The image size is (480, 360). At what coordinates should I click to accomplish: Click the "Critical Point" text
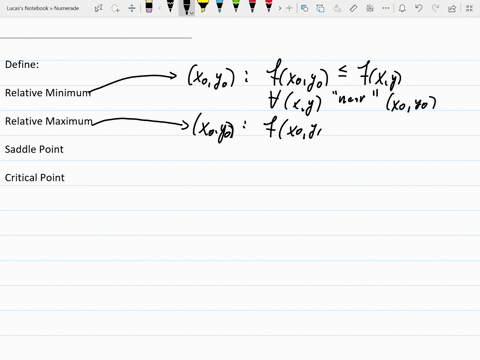[35, 178]
